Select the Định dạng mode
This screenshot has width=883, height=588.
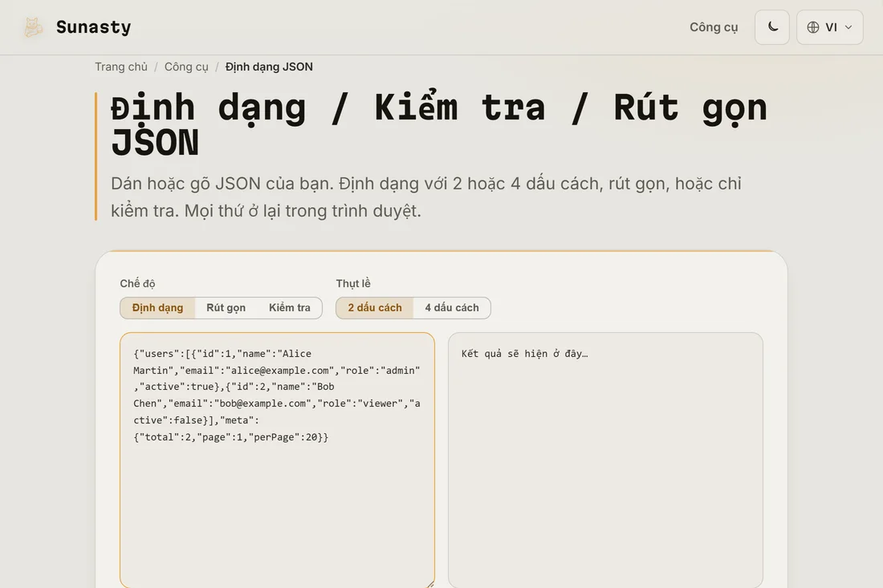click(157, 308)
